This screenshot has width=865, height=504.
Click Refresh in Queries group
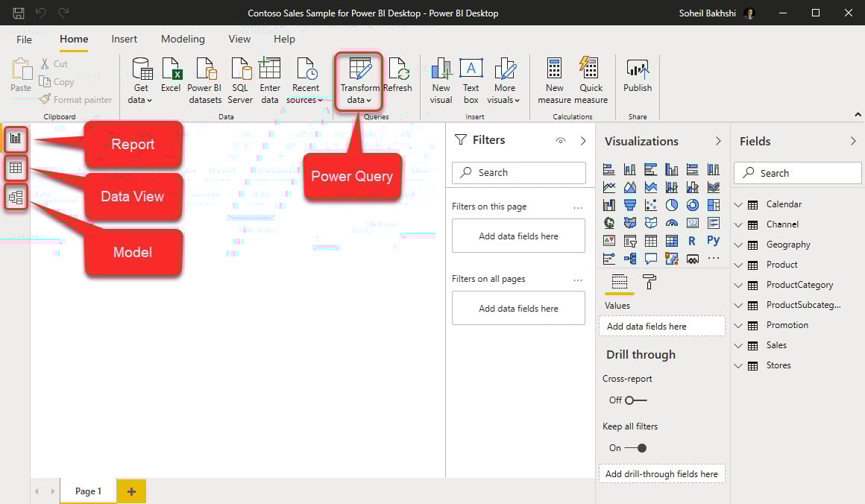tap(397, 75)
